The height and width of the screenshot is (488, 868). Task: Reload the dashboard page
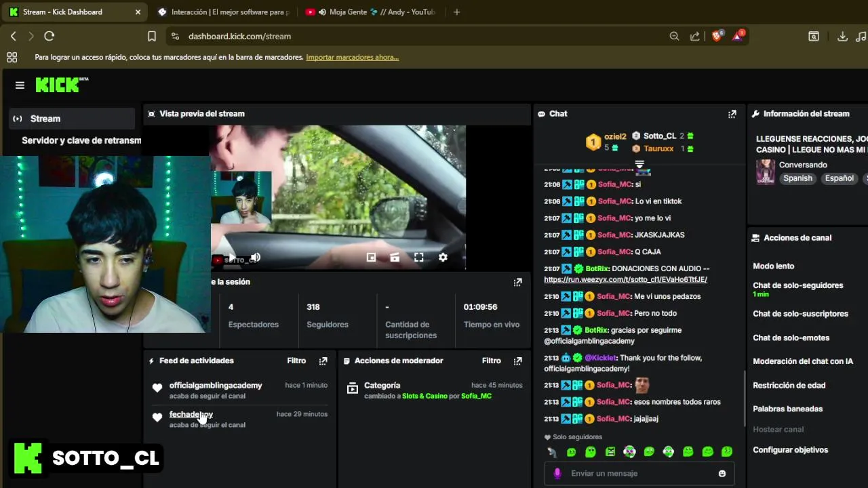tap(49, 37)
